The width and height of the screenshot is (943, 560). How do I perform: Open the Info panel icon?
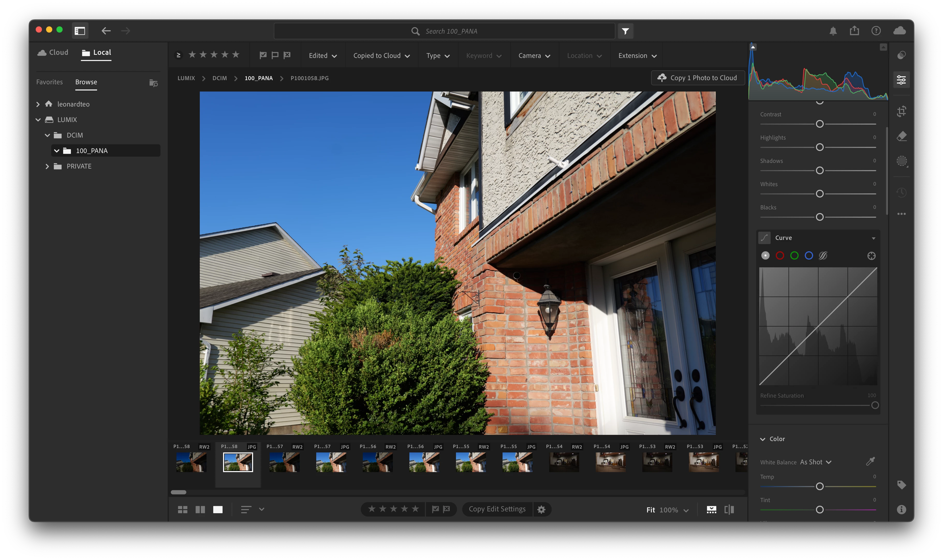[901, 510]
